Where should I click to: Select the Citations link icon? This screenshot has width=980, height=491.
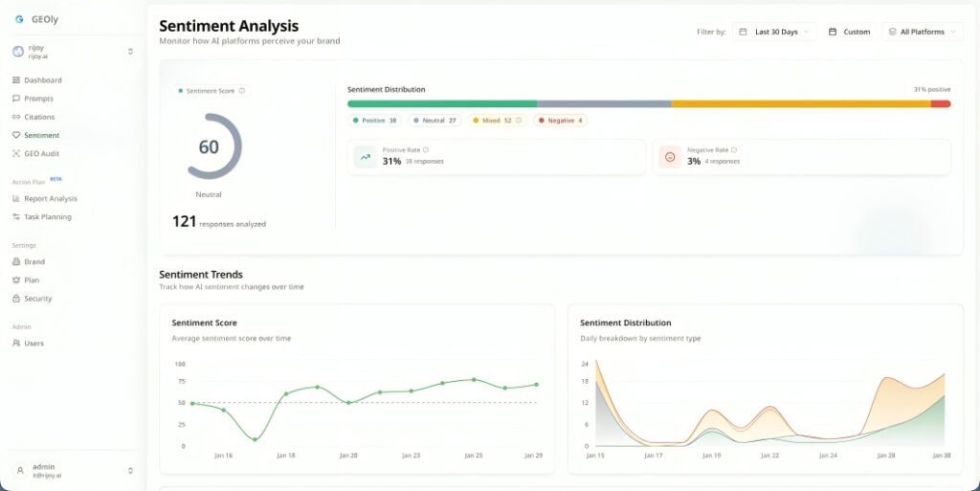pos(16,117)
